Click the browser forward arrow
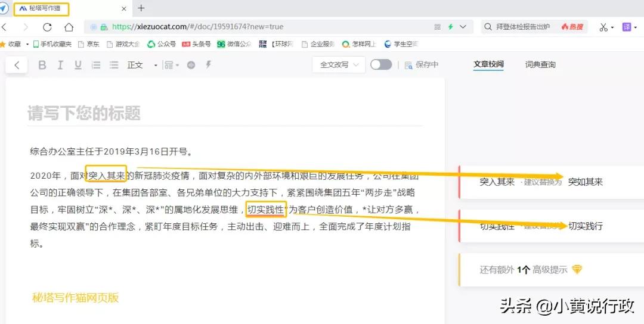The image size is (644, 324). (26, 27)
